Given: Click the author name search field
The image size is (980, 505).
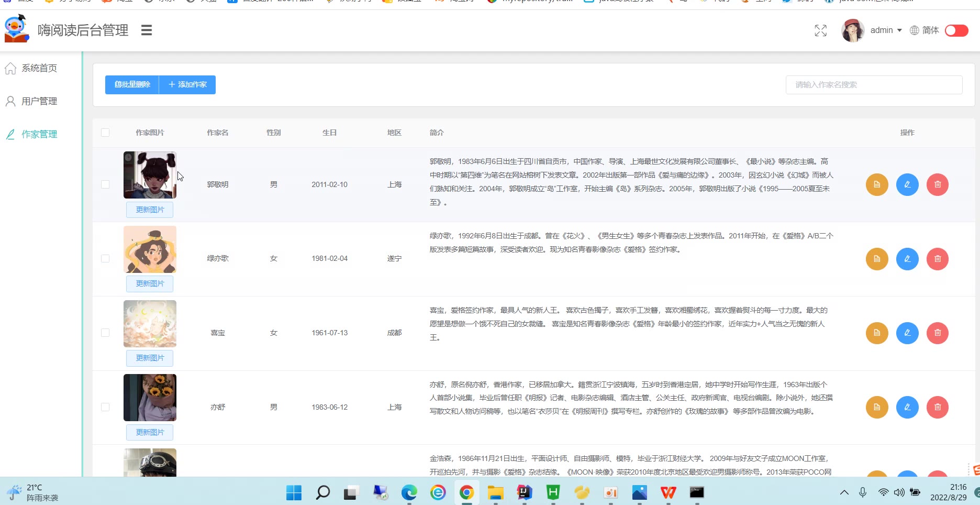Looking at the screenshot, I should click(x=874, y=85).
